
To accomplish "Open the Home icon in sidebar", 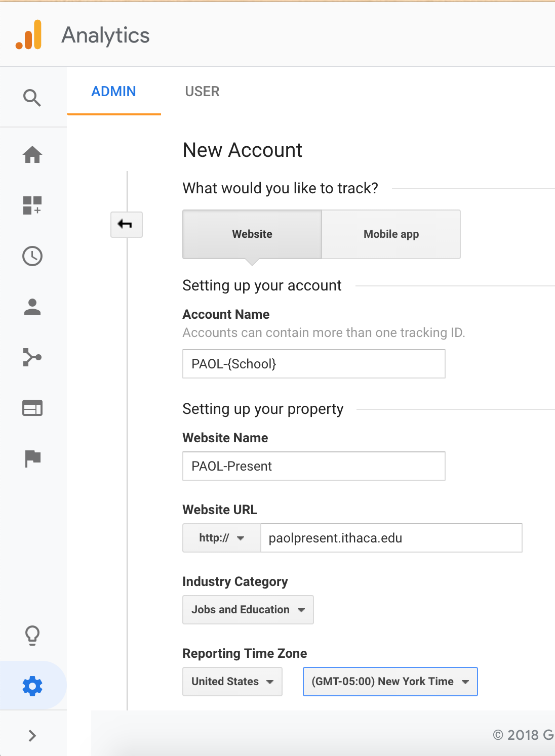I will coord(32,154).
